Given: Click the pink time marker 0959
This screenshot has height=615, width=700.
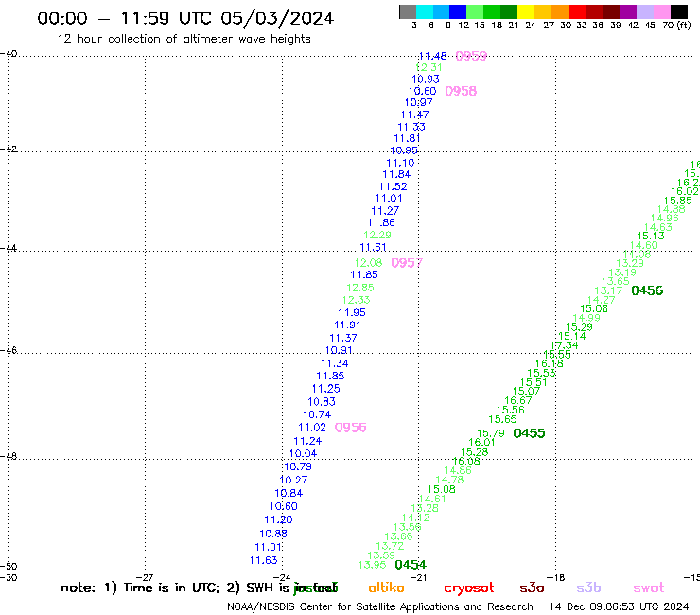Looking at the screenshot, I should tap(471, 56).
